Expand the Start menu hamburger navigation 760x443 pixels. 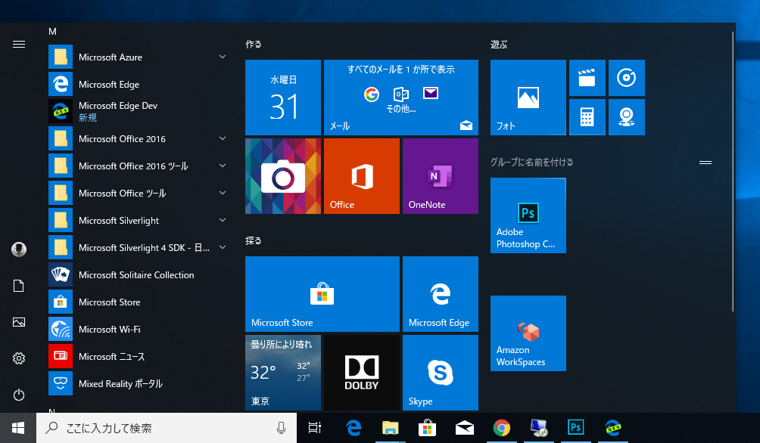pyautogui.click(x=18, y=45)
